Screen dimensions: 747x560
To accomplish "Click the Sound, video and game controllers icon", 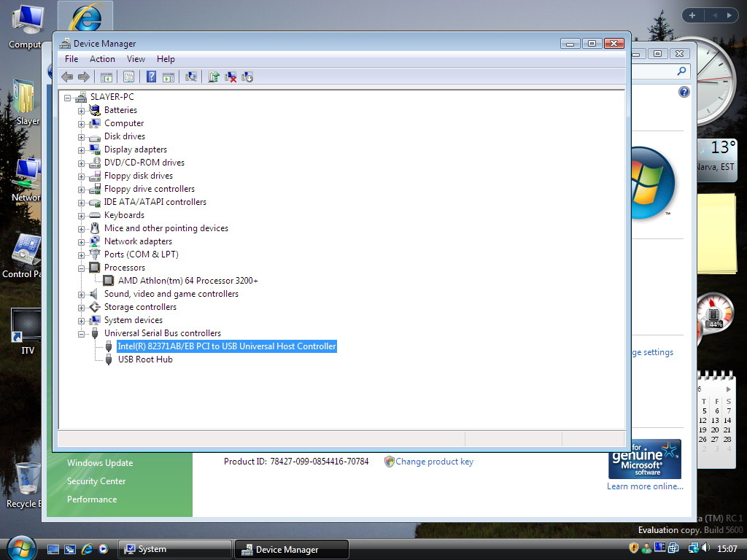I will (x=94, y=294).
